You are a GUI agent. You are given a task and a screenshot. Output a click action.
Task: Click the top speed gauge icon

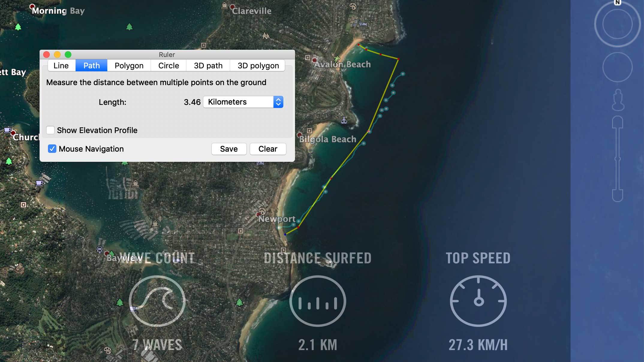point(479,301)
